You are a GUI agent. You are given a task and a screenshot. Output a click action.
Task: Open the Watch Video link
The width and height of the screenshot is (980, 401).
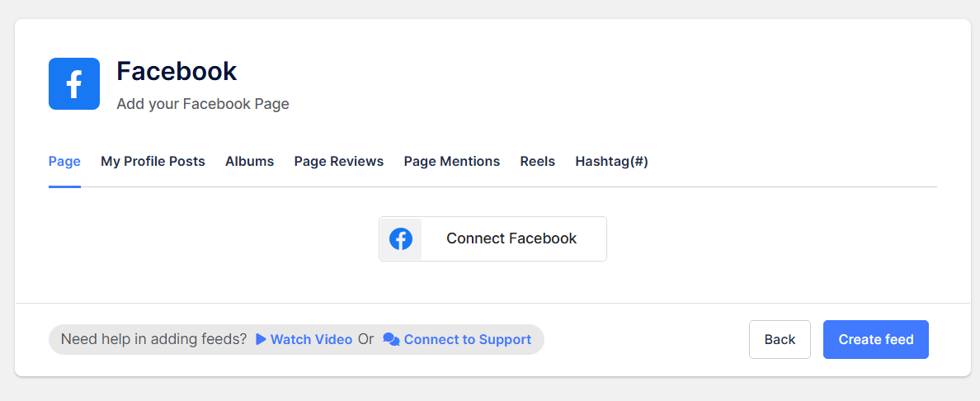[x=311, y=340]
